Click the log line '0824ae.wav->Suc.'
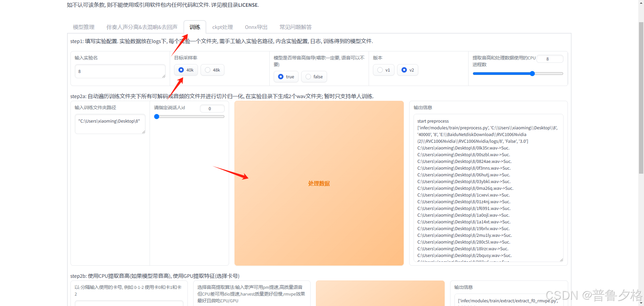Image resolution: width=644 pixels, height=306 pixels. click(464, 161)
